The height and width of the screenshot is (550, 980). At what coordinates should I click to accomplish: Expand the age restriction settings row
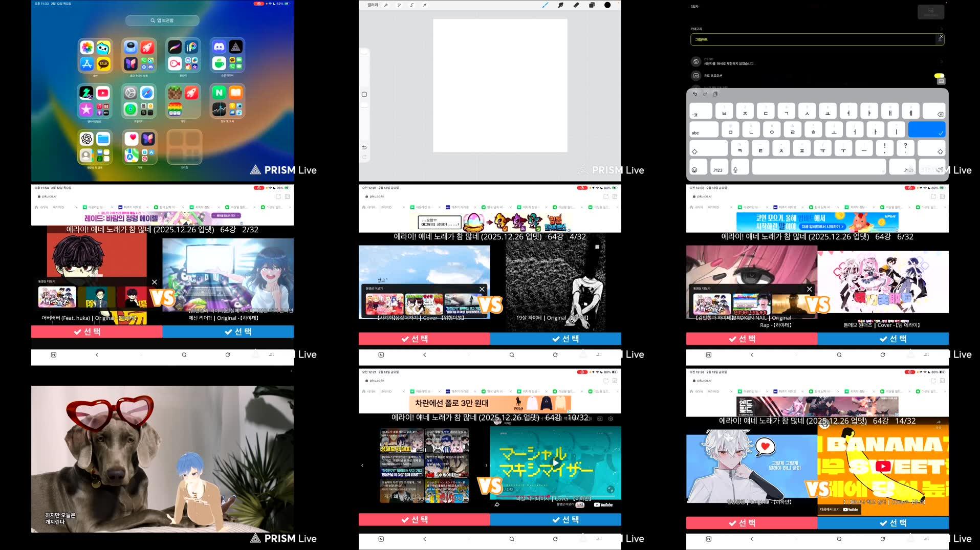[941, 61]
